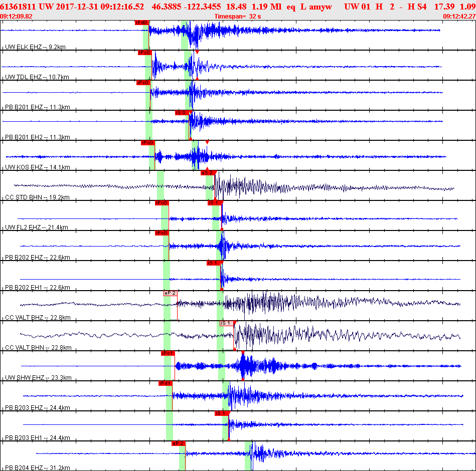Viewport: 476px width, 471px height.
Task: Click the 'UW ELK EHZ -- 9.2km' label
Action: [x=35, y=47]
